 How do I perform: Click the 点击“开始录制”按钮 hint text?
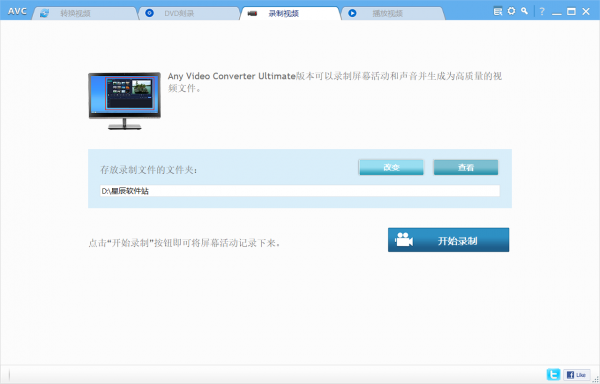pyautogui.click(x=184, y=243)
